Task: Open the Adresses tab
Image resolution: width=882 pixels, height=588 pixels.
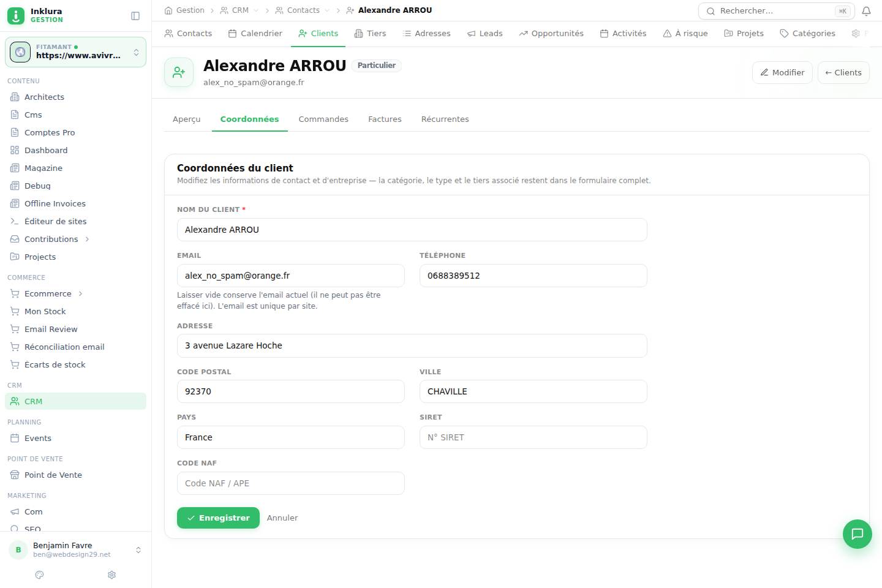Action: 426,34
